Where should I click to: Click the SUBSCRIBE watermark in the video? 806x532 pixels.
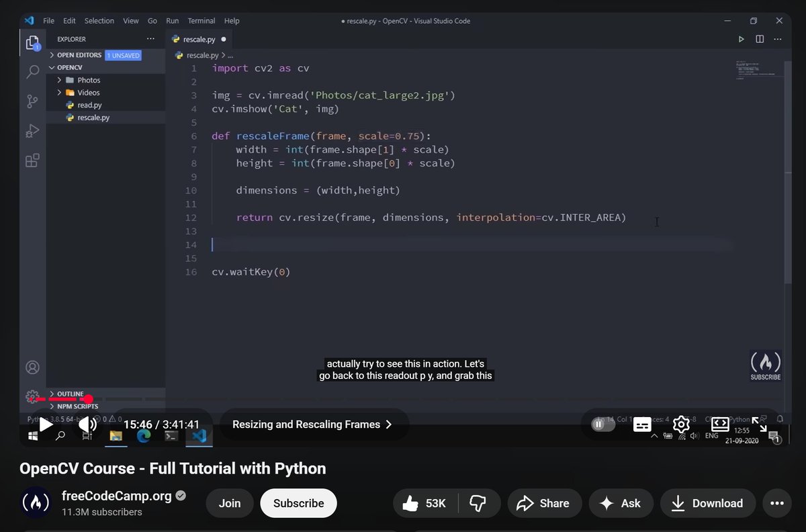pyautogui.click(x=766, y=366)
